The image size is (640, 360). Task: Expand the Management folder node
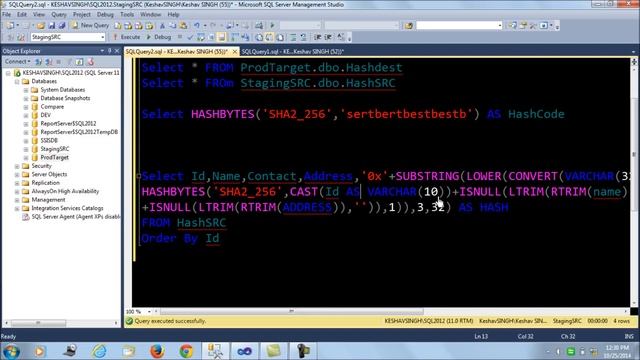tap(17, 200)
